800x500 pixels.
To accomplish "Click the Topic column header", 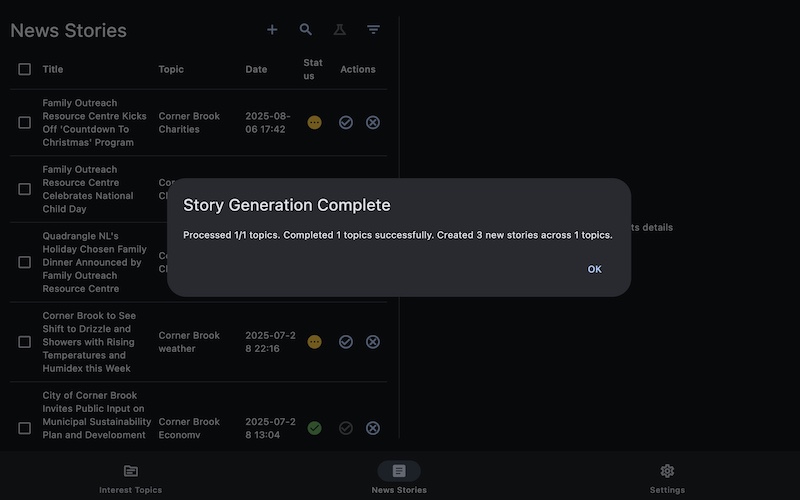I will pyautogui.click(x=171, y=69).
